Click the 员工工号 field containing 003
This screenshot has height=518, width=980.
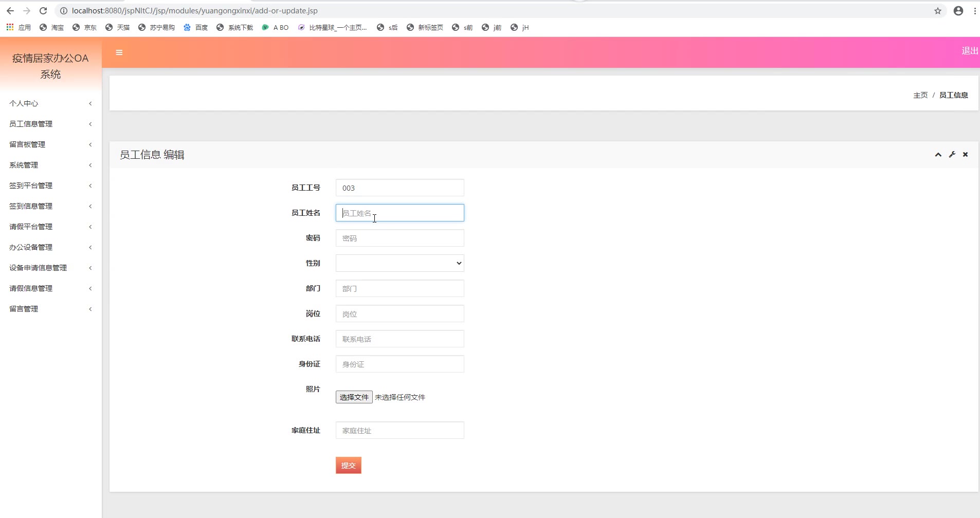coord(400,188)
